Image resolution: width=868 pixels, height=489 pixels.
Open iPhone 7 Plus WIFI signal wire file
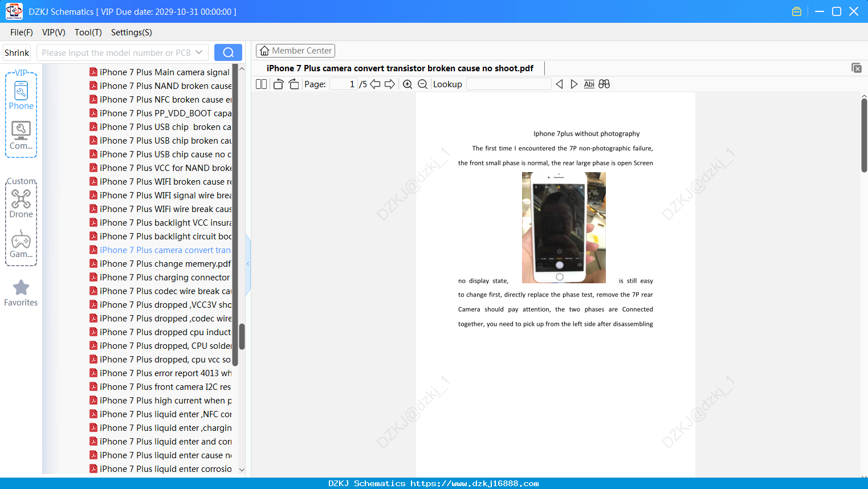click(160, 195)
